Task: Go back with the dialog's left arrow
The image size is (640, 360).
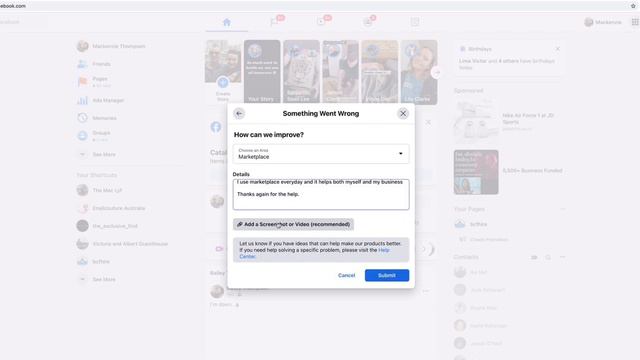Action: click(239, 113)
